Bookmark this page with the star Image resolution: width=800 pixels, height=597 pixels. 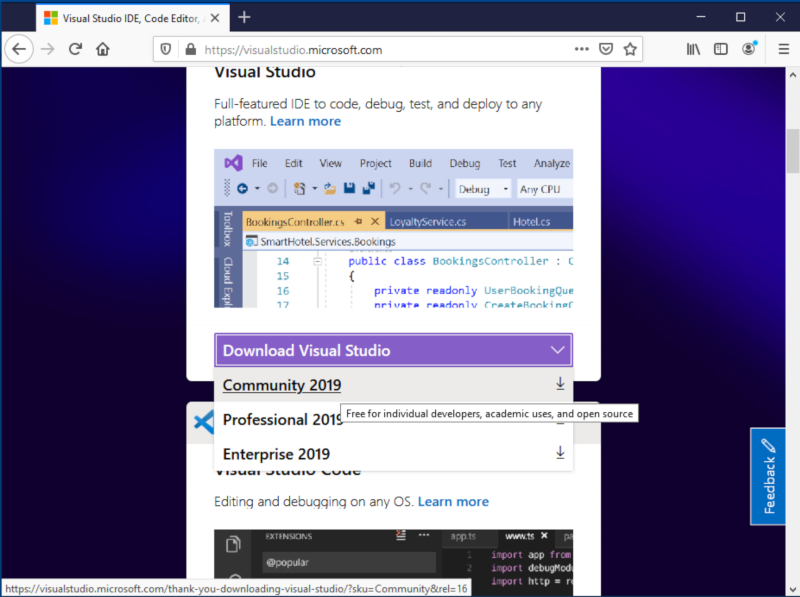click(x=630, y=49)
